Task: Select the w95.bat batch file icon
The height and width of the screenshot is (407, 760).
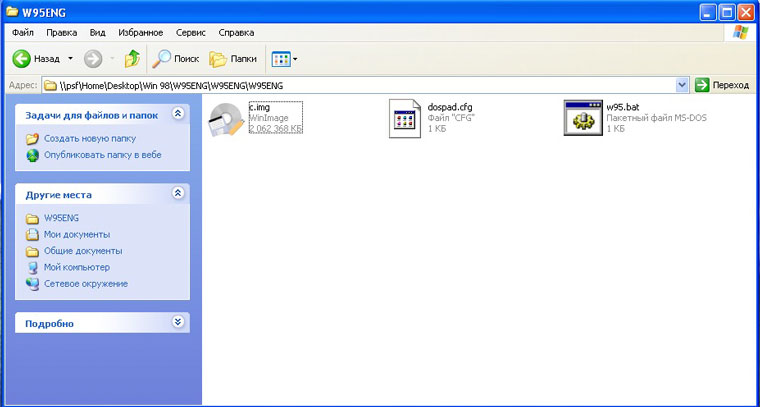Action: [583, 118]
